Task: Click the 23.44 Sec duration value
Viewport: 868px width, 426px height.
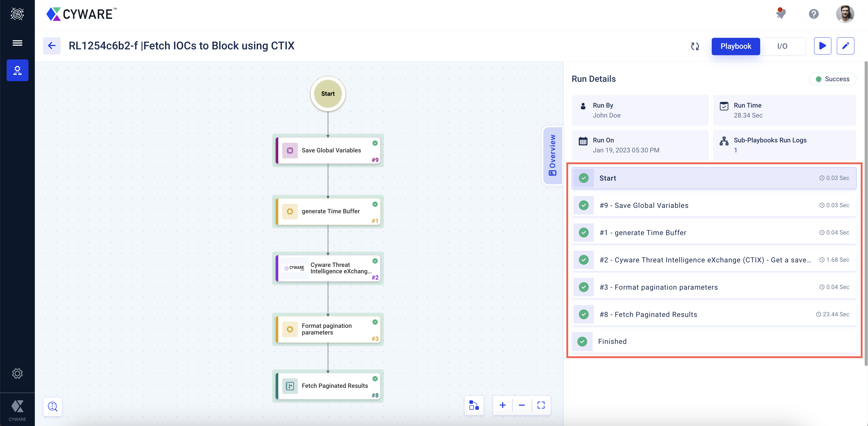Action: coord(836,314)
